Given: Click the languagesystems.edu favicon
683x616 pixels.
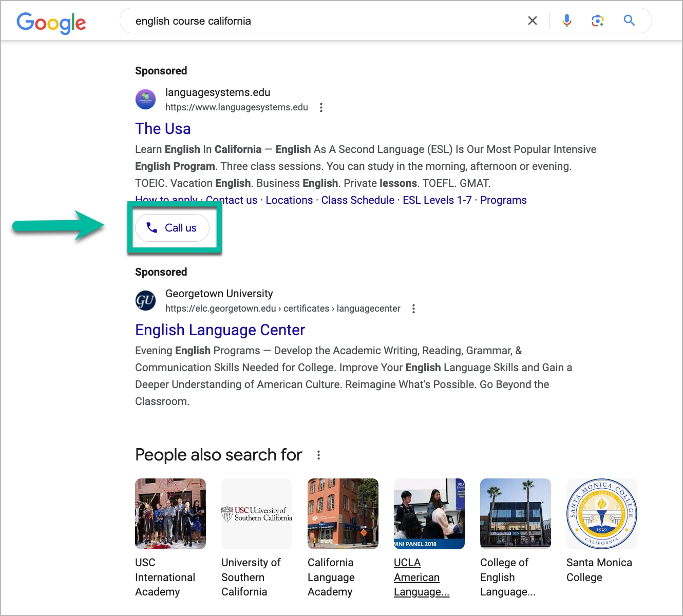Looking at the screenshot, I should (145, 99).
